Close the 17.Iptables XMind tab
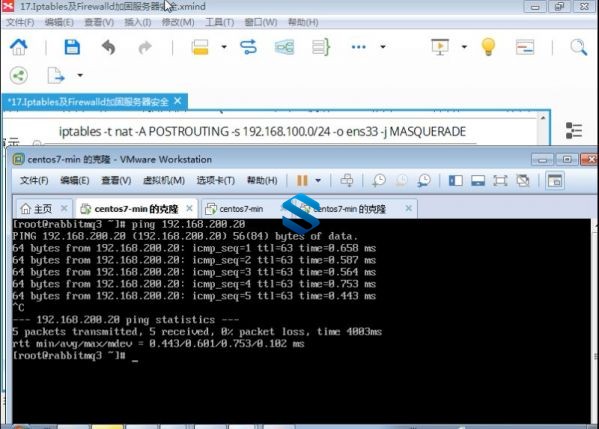The image size is (599, 429). pos(178,101)
